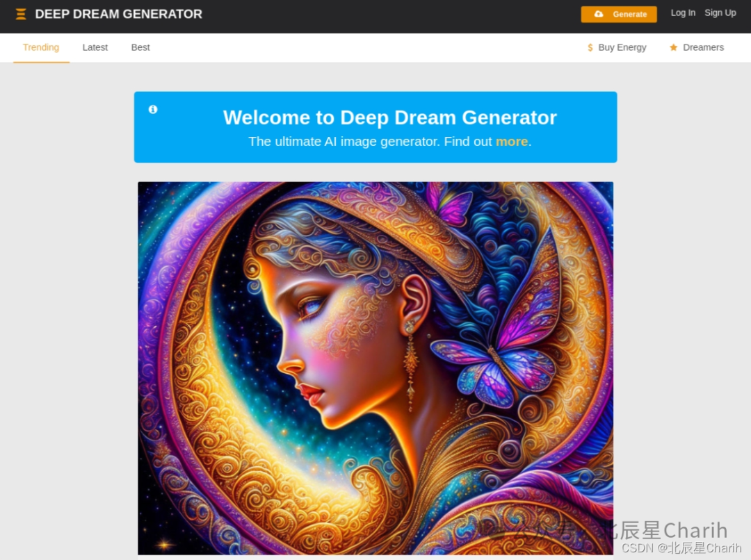
Task: Click the 'Welcome to Deep Dream Generator' heading
Action: click(x=390, y=117)
